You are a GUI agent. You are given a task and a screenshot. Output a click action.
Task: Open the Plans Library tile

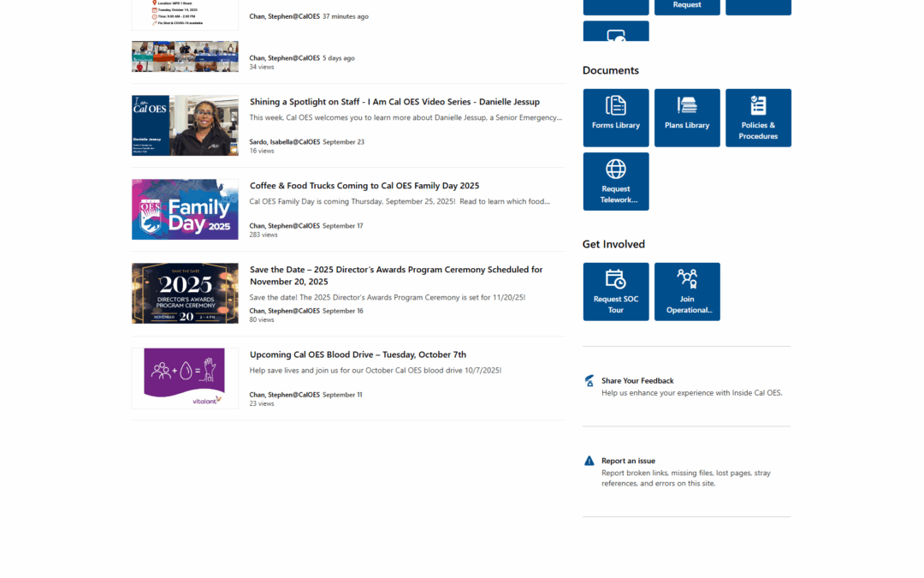[x=687, y=117]
